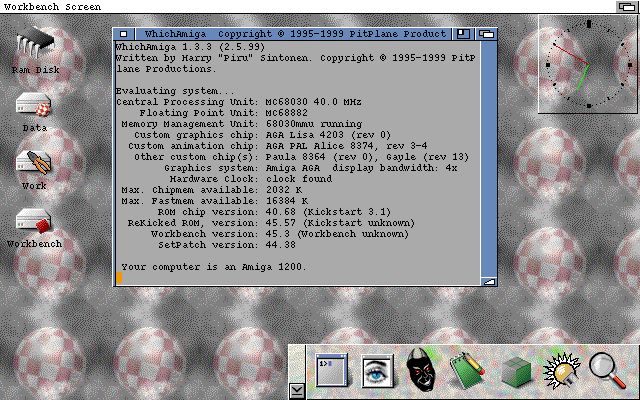This screenshot has width=640, height=400.
Task: Launch the Shell prompt icon in the dock
Action: [331, 370]
